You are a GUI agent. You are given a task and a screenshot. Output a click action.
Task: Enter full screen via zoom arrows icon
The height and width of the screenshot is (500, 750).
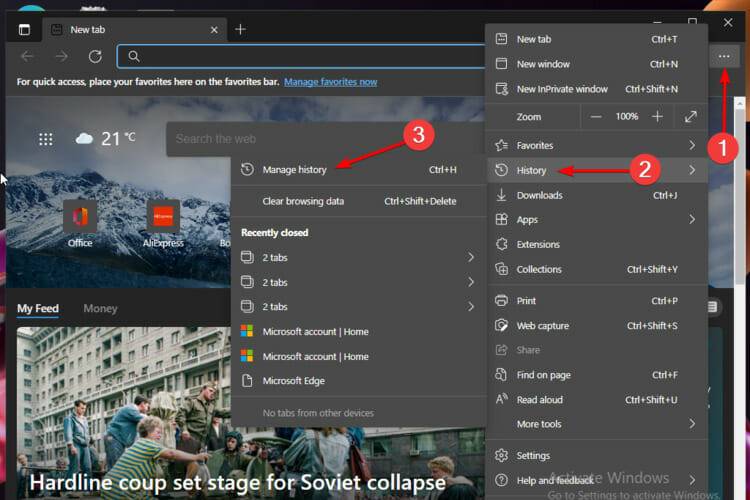691,117
